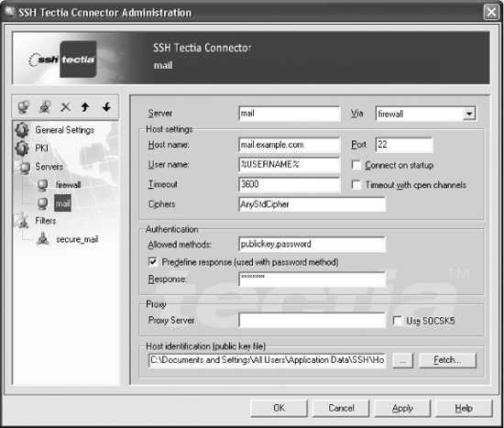Image resolution: width=504 pixels, height=428 pixels.
Task: Click the General Settings gear icon
Action: click(22, 130)
